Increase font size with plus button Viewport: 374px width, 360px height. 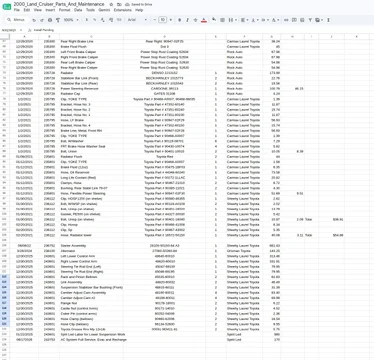point(171,20)
